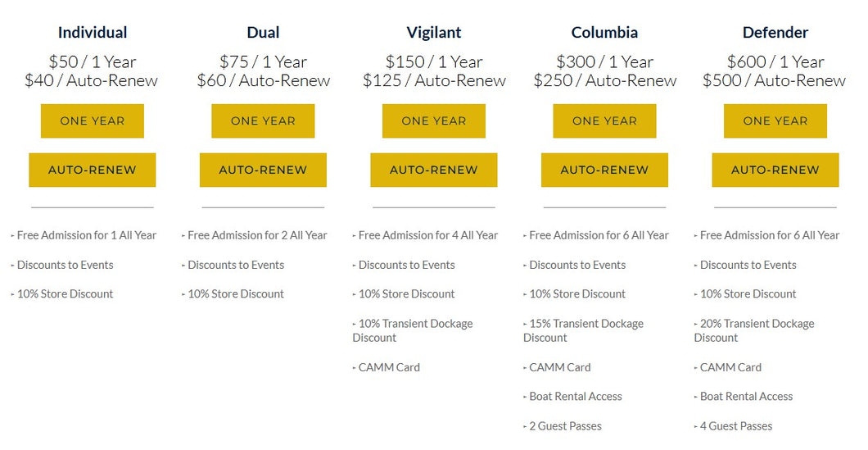Click Free Admission for 2 All Year
Image resolution: width=868 pixels, height=450 pixels.
point(257,235)
